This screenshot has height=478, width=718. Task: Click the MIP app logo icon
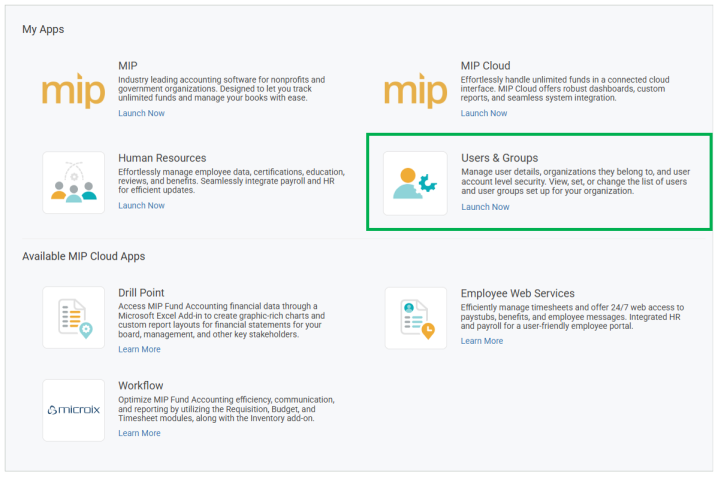coord(74,91)
